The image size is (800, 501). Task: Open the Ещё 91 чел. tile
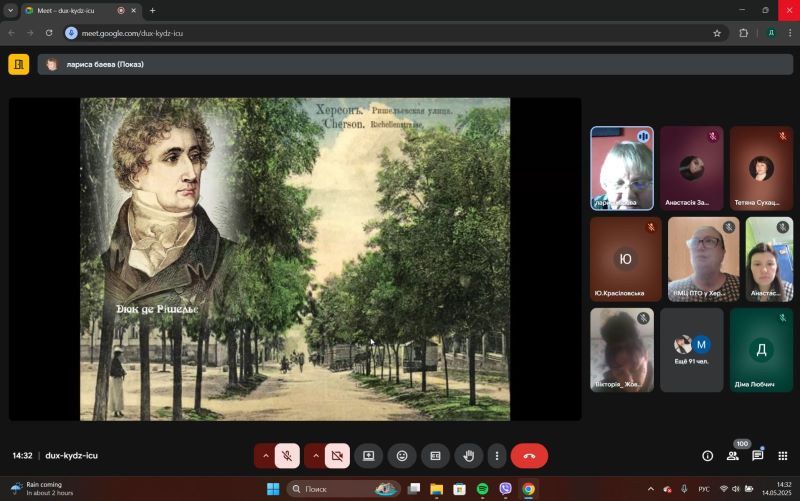tap(691, 350)
